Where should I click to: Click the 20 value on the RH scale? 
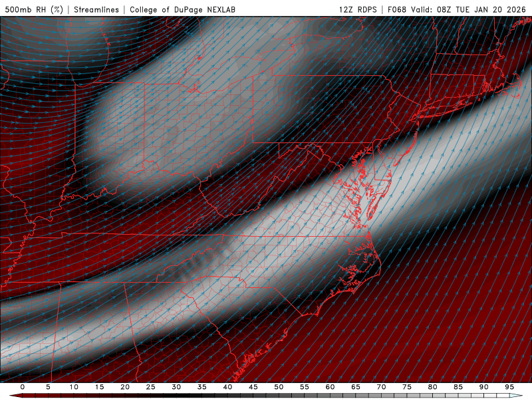[125, 387]
